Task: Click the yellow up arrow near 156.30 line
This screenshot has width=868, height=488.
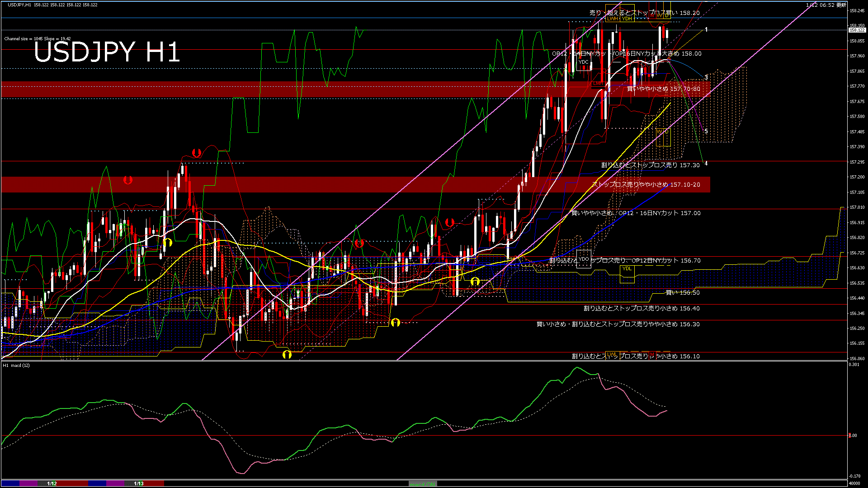Action: tap(396, 322)
